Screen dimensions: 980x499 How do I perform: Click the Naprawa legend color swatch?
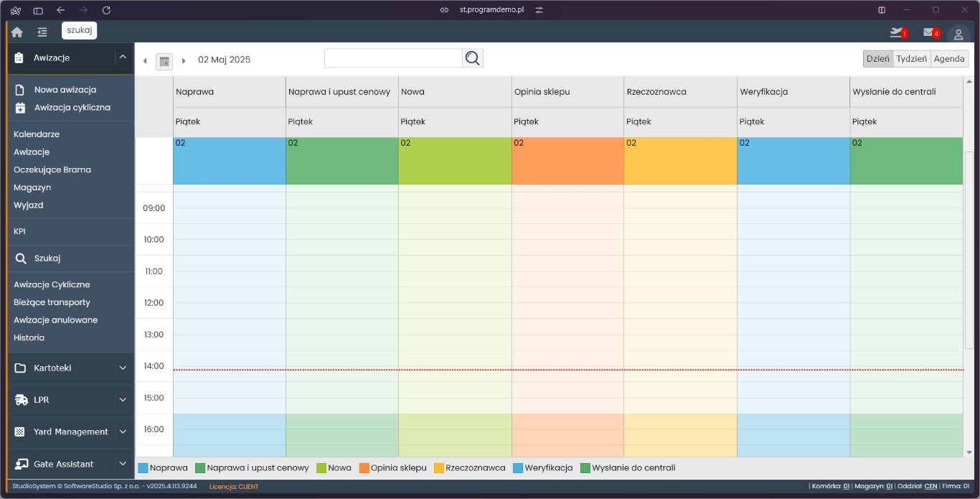pos(143,468)
